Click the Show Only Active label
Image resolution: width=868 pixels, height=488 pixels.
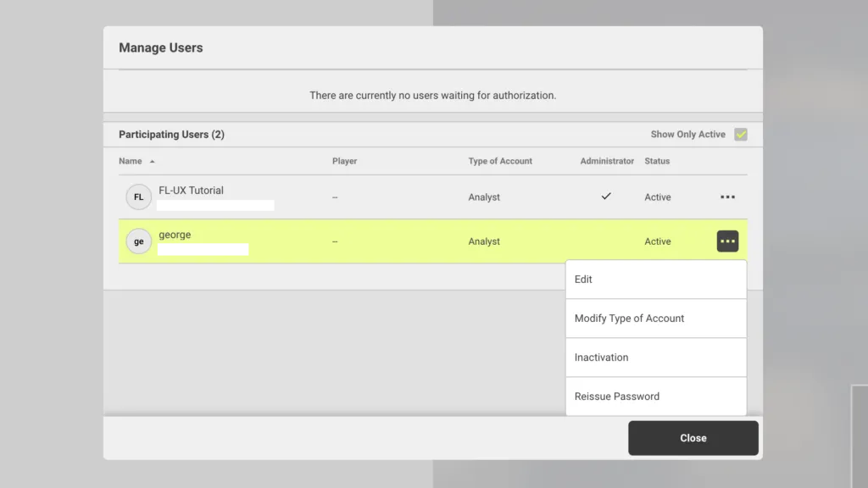click(x=688, y=135)
